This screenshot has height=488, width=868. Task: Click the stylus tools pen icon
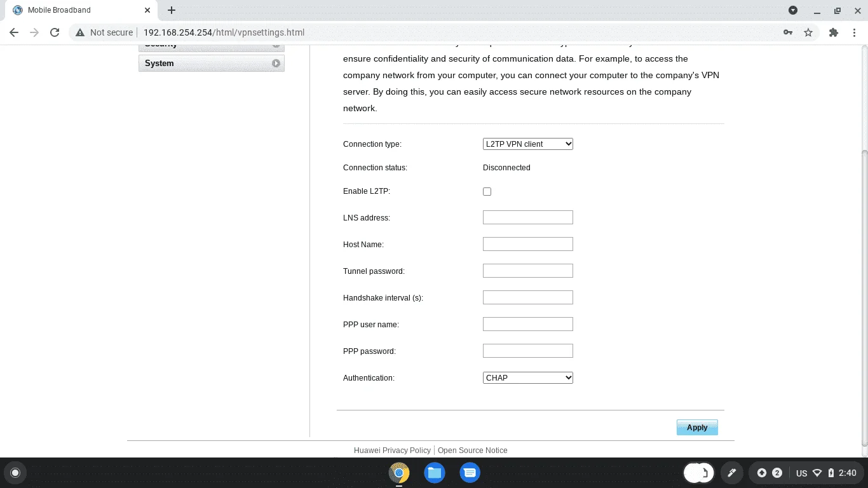(731, 473)
